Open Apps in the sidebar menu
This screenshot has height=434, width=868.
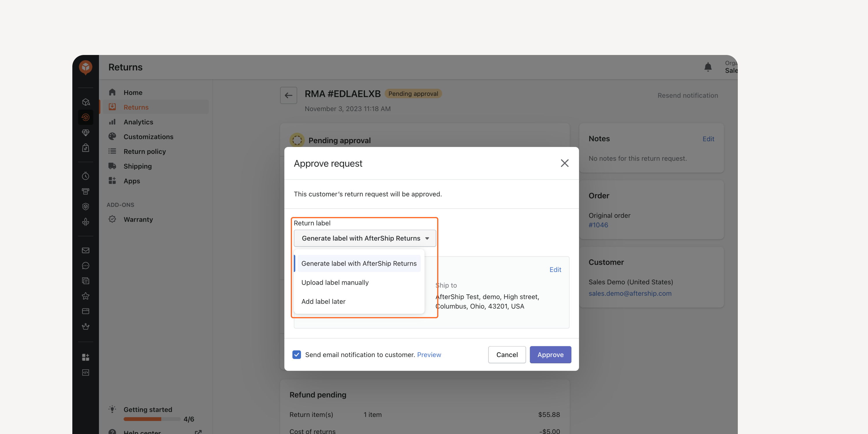(131, 181)
